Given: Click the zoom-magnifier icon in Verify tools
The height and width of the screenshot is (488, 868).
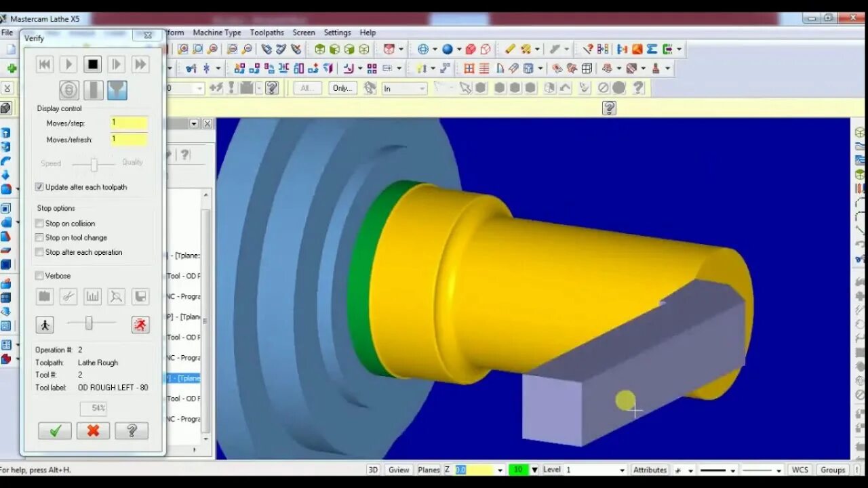Looking at the screenshot, I should coord(117,296).
